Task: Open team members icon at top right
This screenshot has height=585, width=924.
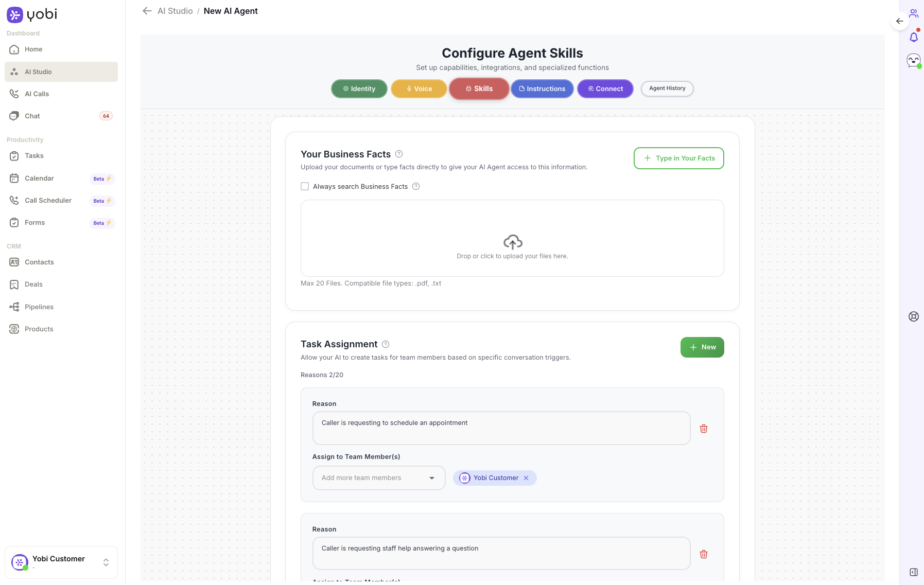Action: (x=914, y=13)
